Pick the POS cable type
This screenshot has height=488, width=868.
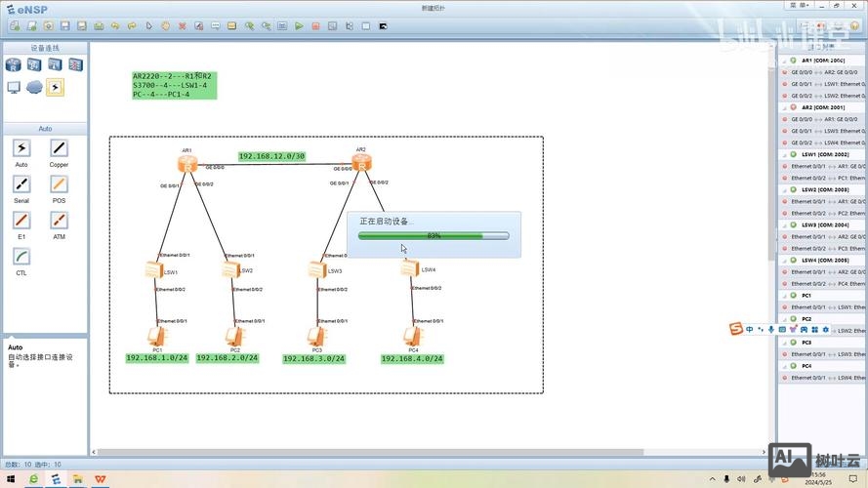tap(59, 184)
